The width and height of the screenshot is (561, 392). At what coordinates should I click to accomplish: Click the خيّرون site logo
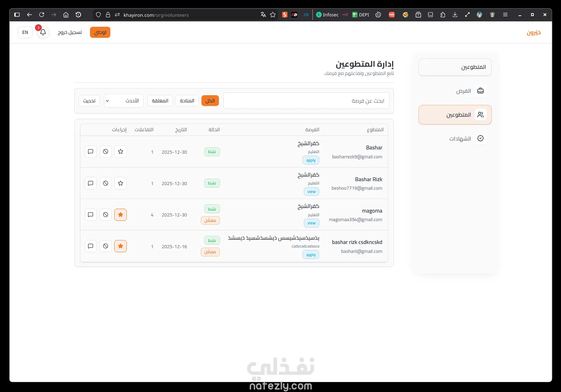(x=534, y=33)
